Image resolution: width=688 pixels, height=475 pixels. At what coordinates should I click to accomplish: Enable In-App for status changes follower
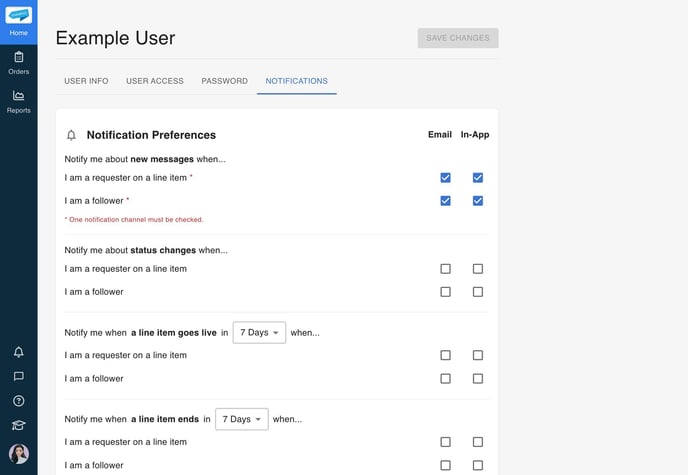pyautogui.click(x=478, y=292)
